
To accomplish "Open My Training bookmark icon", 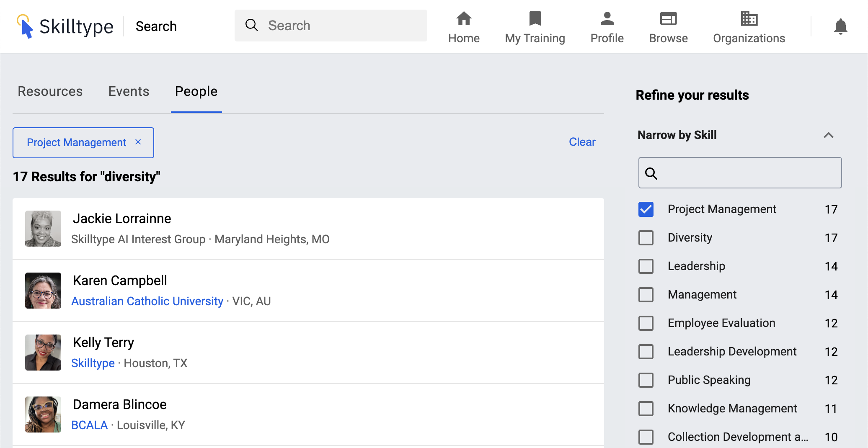I will point(535,19).
